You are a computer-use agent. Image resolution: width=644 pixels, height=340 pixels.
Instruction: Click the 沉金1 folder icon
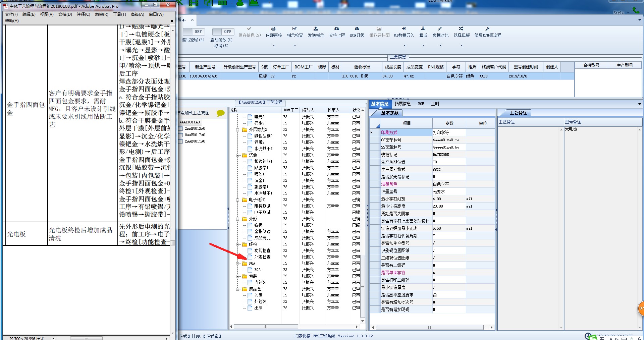pos(245,155)
